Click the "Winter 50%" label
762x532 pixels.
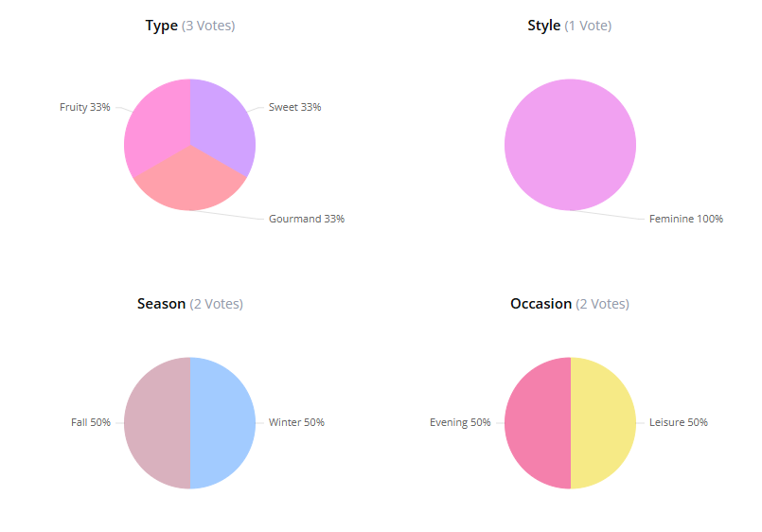coord(296,422)
